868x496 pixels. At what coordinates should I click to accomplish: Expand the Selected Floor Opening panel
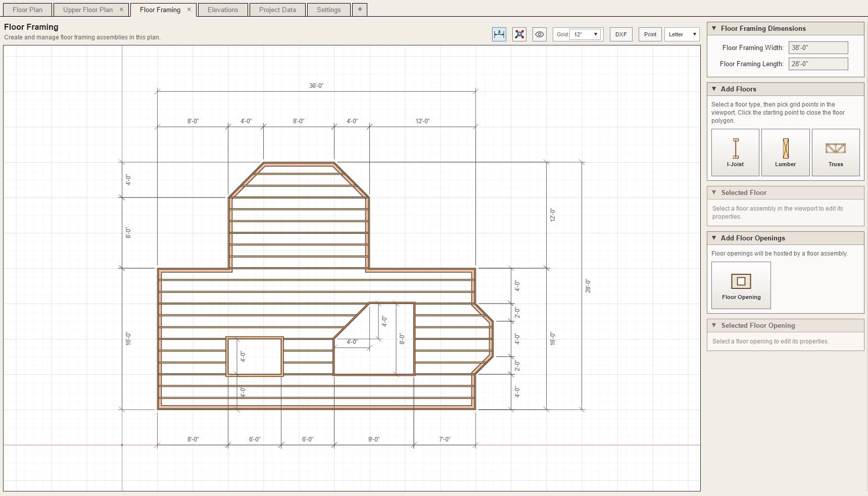[714, 325]
